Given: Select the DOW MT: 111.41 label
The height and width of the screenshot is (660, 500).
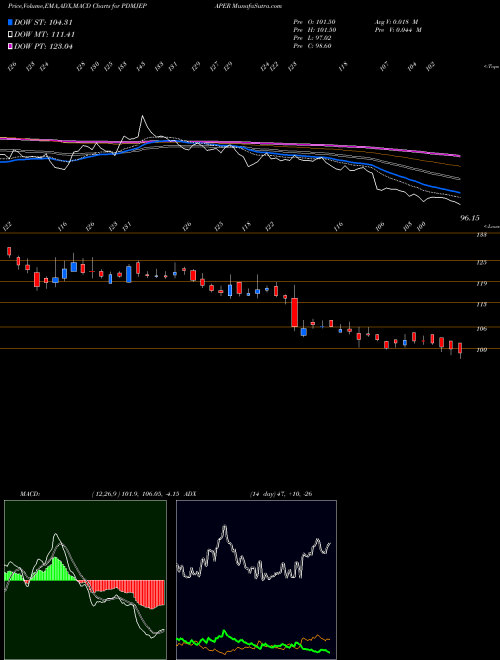Looking at the screenshot, I should [x=44, y=35].
